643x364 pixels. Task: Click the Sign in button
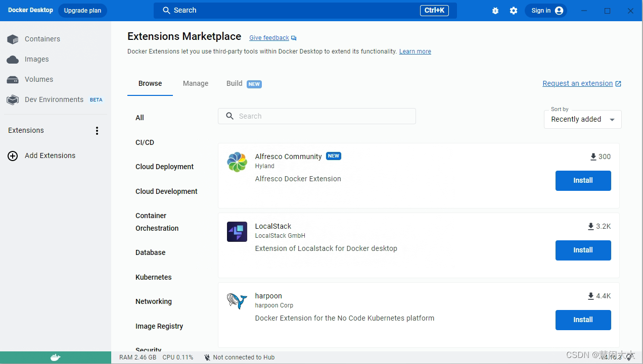pyautogui.click(x=546, y=11)
